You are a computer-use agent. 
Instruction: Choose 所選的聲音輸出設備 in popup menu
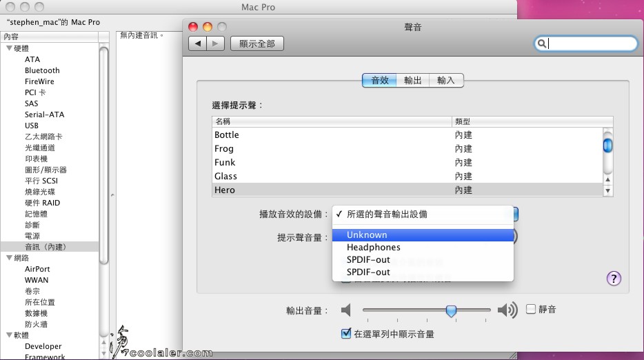(423, 214)
